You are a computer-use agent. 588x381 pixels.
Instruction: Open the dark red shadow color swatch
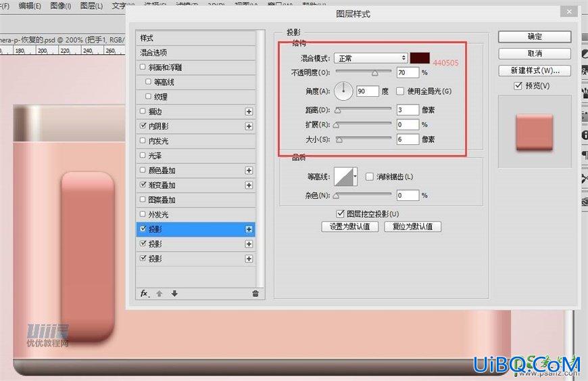420,58
